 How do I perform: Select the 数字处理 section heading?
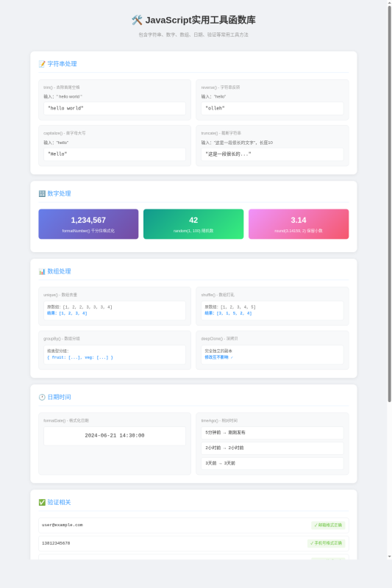click(x=59, y=194)
